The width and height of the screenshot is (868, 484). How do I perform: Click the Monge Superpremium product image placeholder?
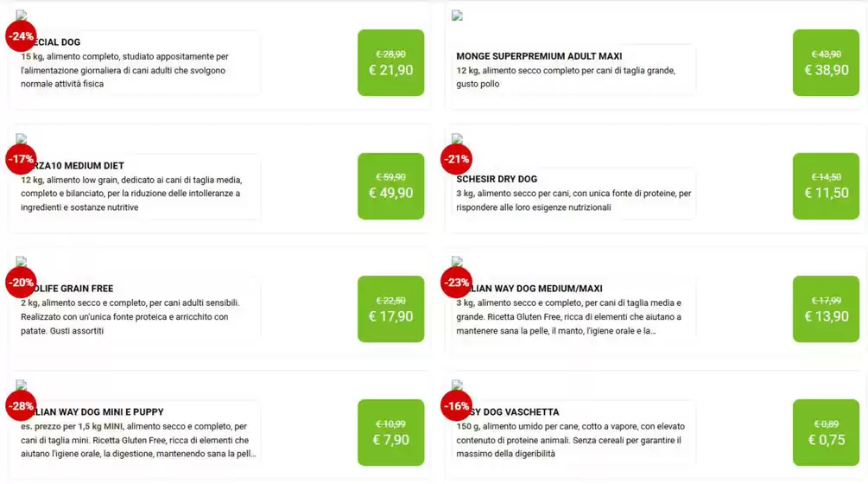coord(457,16)
